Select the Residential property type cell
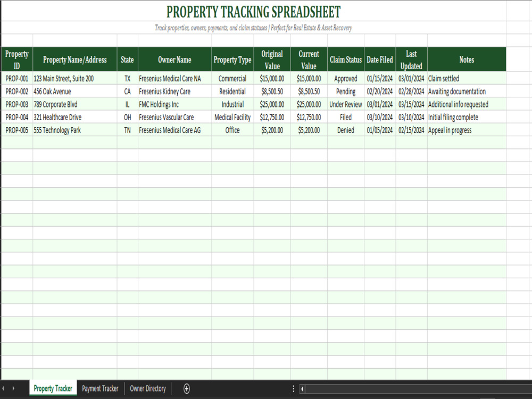Viewport: 532px width, 399px height. [232, 92]
